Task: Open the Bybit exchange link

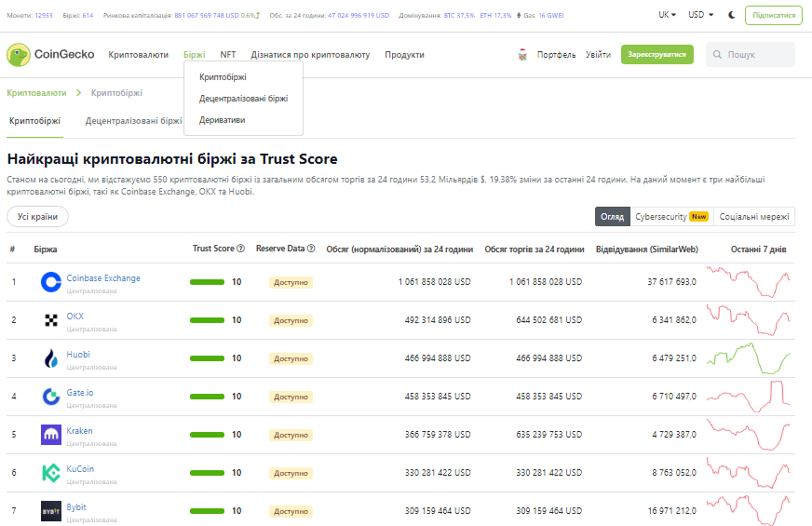Action: tap(76, 506)
